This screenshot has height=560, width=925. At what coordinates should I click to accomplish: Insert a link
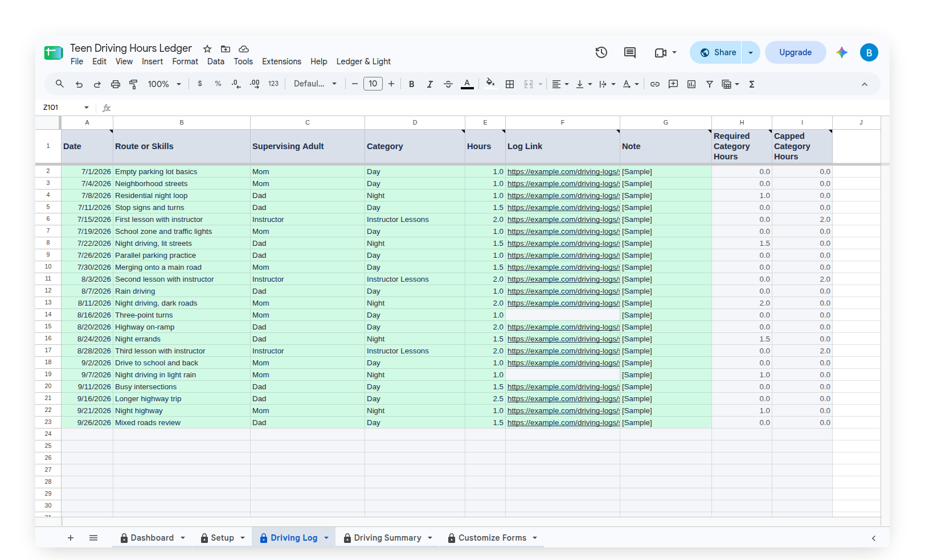pyautogui.click(x=655, y=84)
